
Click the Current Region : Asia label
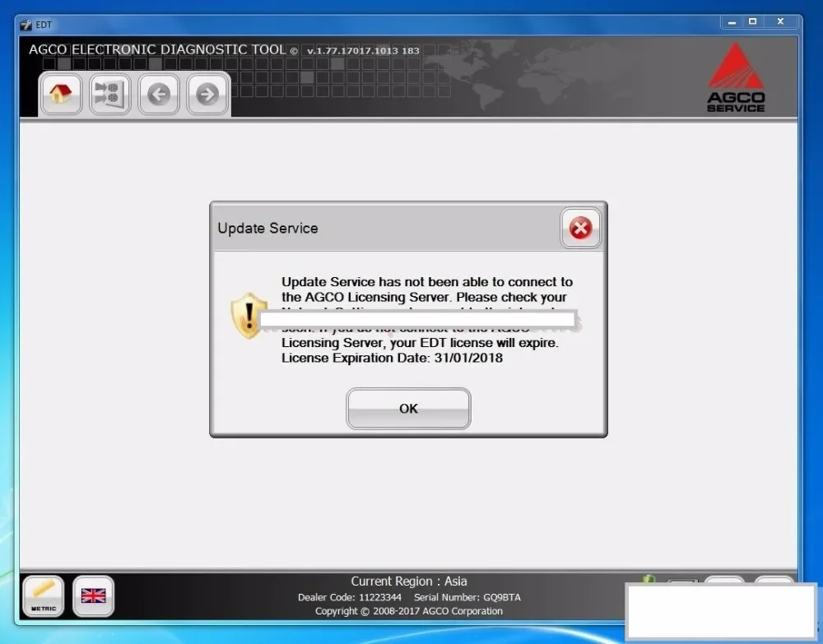click(x=409, y=581)
